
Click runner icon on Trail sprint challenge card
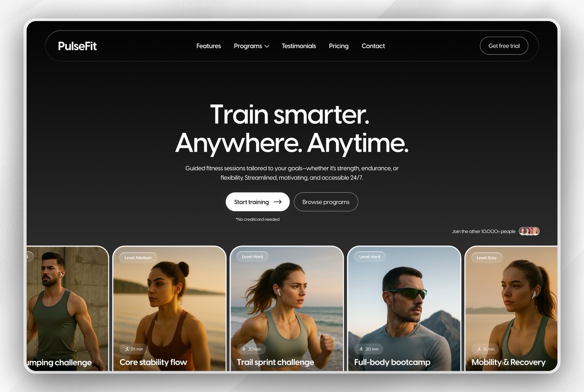tap(244, 349)
